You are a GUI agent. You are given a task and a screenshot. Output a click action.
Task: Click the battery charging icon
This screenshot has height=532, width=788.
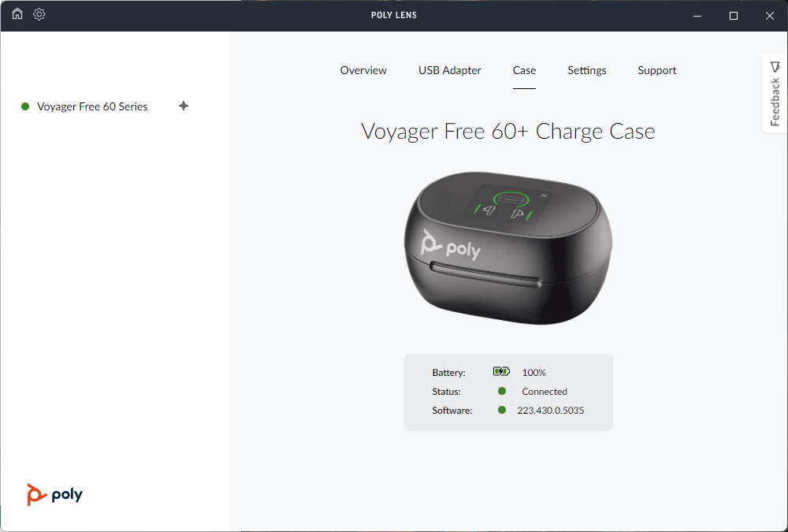(501, 371)
